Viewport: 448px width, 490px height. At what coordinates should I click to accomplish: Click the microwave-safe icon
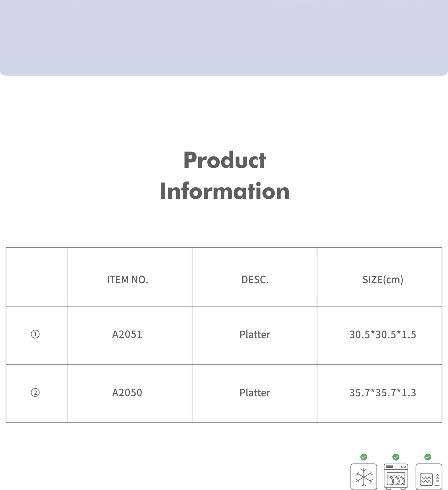pos(428,477)
